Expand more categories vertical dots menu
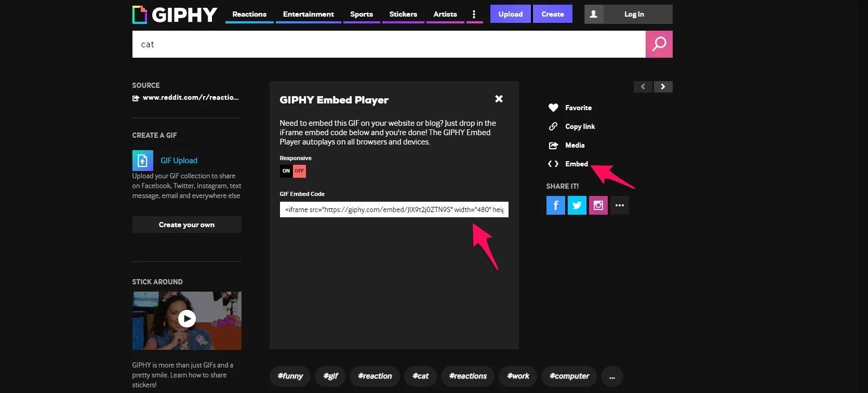This screenshot has width=868, height=393. click(474, 14)
